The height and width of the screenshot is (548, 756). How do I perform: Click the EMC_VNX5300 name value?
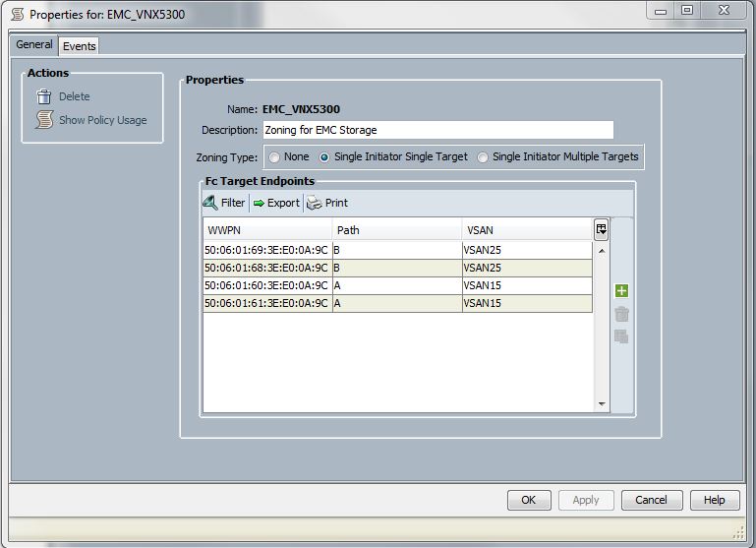coord(302,109)
